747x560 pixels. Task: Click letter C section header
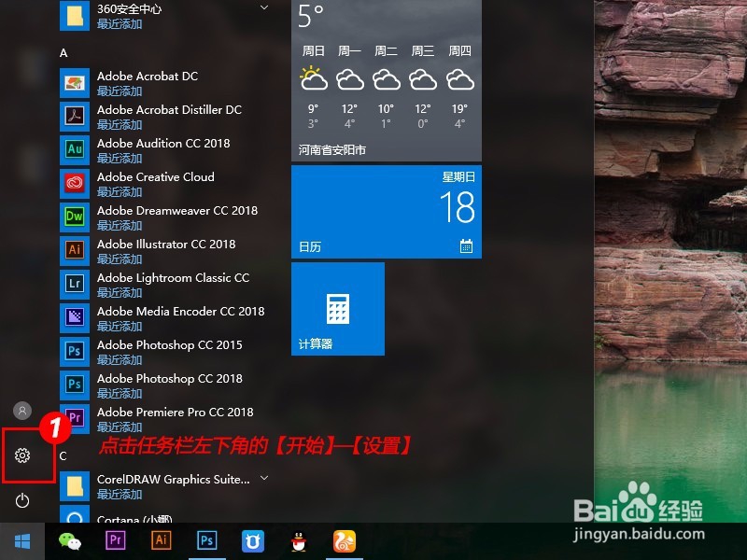point(63,455)
